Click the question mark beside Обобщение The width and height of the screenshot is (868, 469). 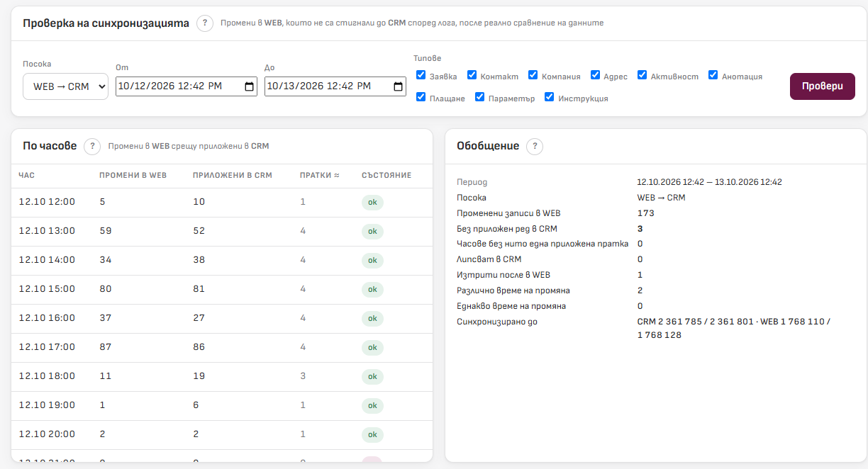[x=535, y=146]
